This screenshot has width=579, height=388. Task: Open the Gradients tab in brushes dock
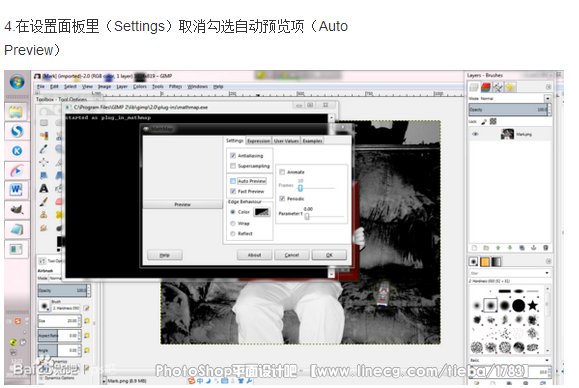(x=496, y=262)
